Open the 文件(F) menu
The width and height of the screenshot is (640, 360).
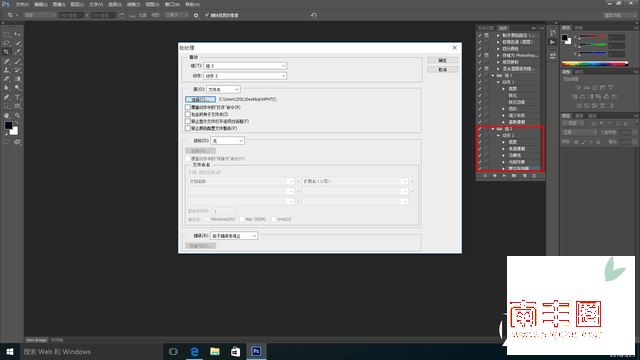click(x=22, y=4)
